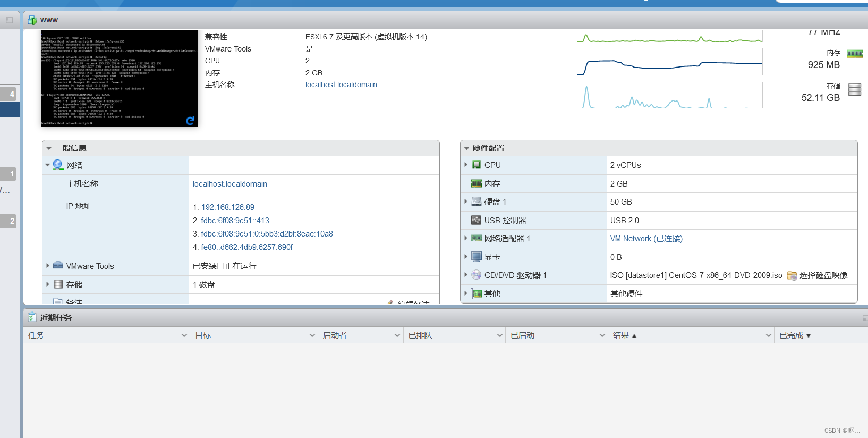Click the www virtual machine icon
The height and width of the screenshot is (438, 868).
(x=32, y=20)
